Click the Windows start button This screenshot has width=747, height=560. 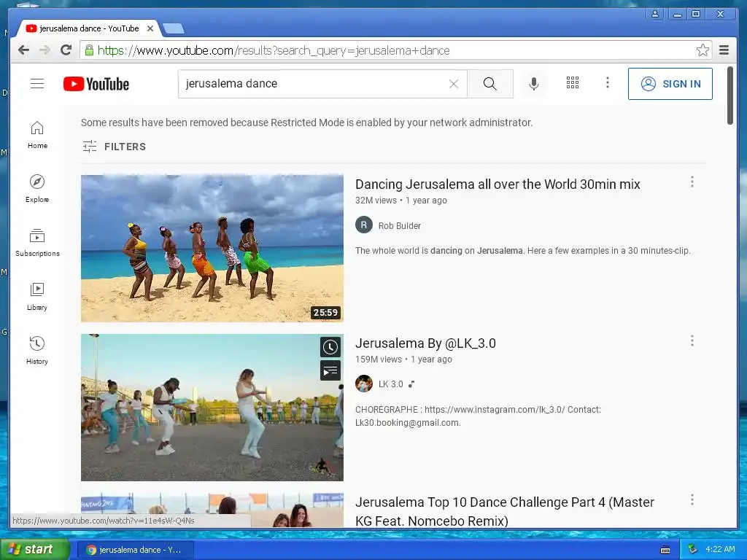35,549
